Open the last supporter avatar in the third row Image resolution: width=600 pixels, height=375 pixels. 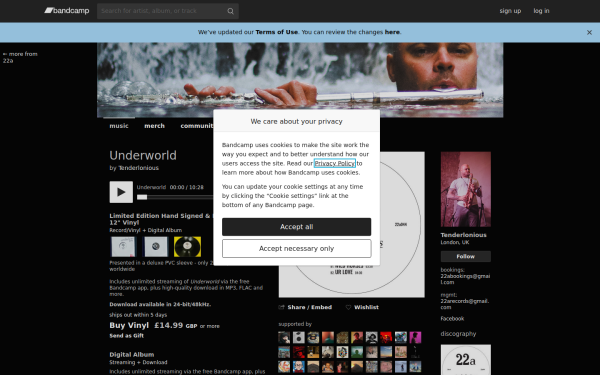click(415, 367)
